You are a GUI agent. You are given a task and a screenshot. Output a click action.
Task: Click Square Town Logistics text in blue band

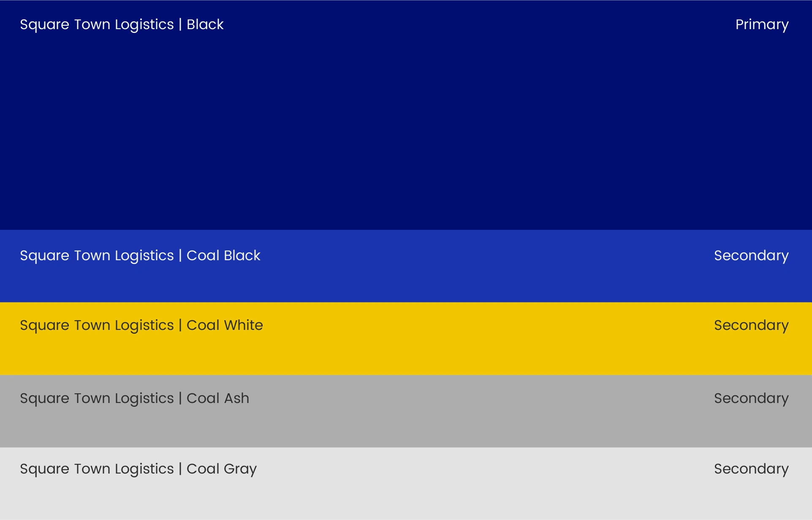click(x=97, y=256)
